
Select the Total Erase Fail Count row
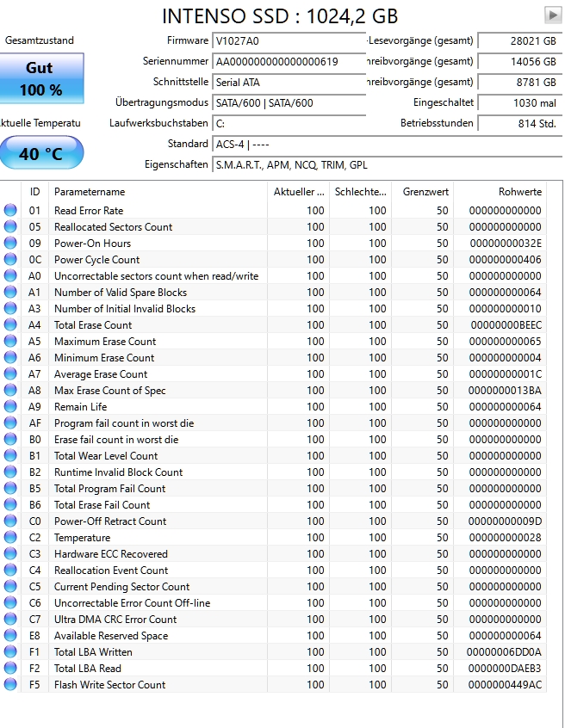click(x=273, y=504)
